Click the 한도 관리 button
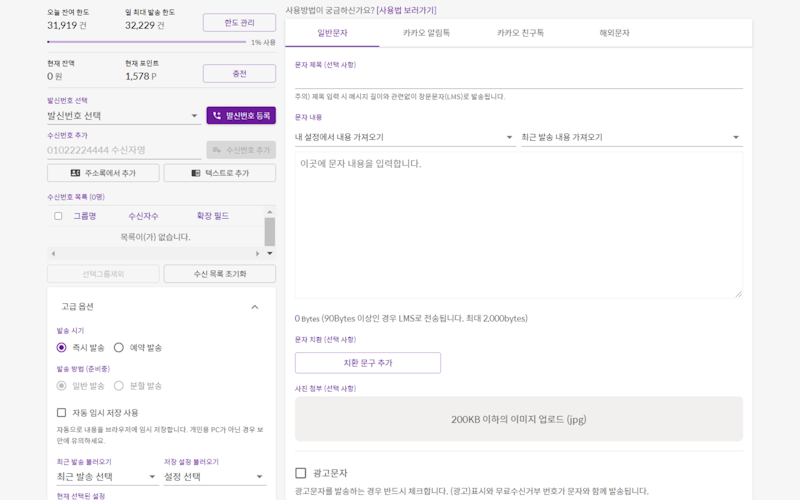The image size is (800, 500). click(239, 22)
